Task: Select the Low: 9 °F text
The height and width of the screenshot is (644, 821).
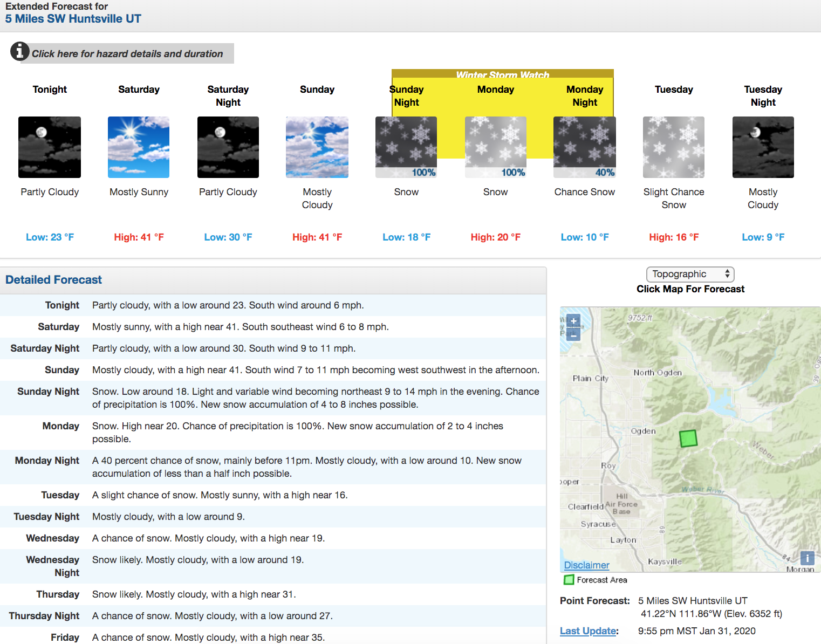Action: coord(763,237)
